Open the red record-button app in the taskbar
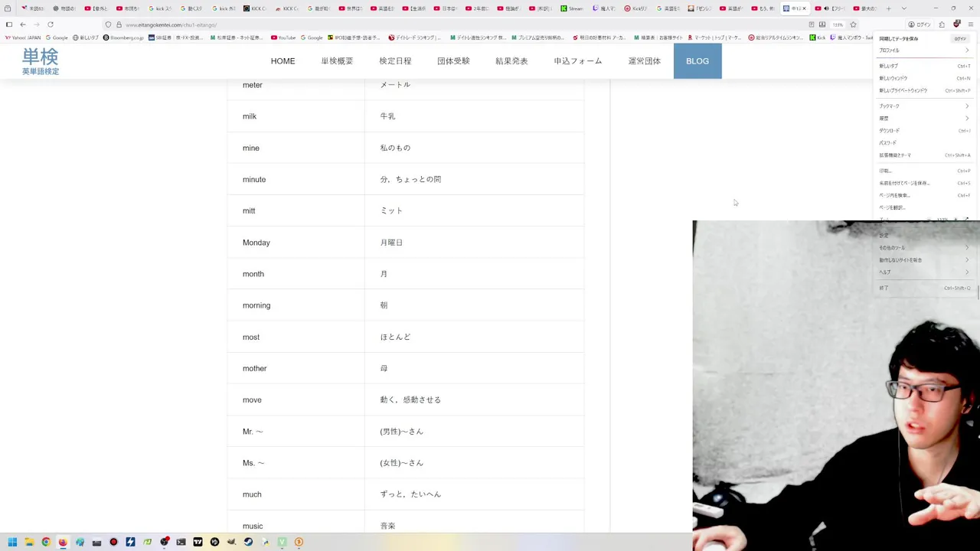The height and width of the screenshot is (551, 980). 113,542
